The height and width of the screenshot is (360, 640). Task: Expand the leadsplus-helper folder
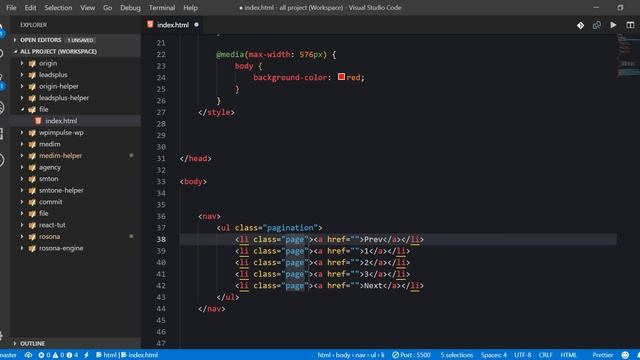[22, 98]
